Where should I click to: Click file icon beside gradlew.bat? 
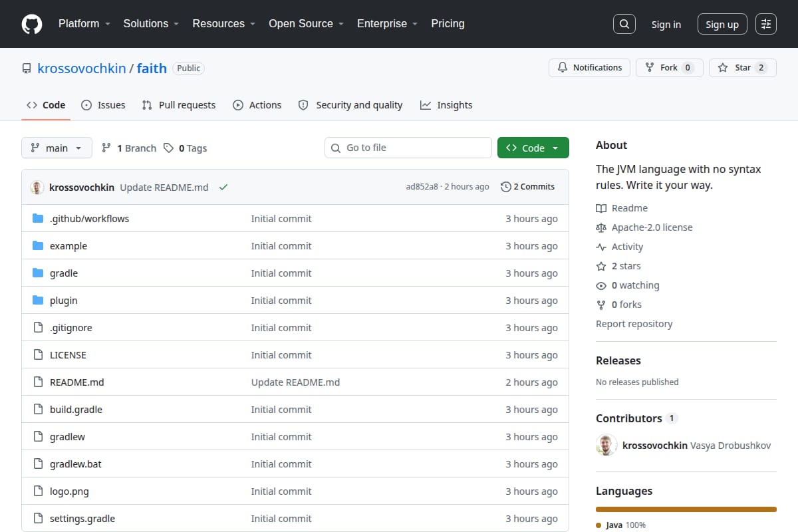(38, 464)
